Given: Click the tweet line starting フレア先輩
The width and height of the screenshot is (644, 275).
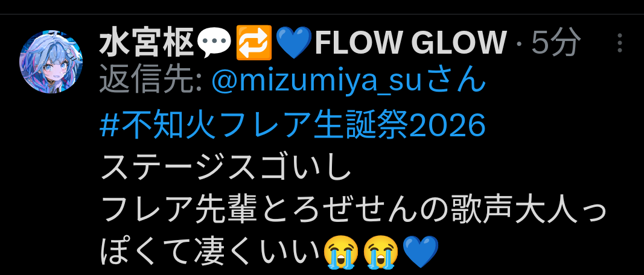Looking at the screenshot, I should [x=353, y=212].
